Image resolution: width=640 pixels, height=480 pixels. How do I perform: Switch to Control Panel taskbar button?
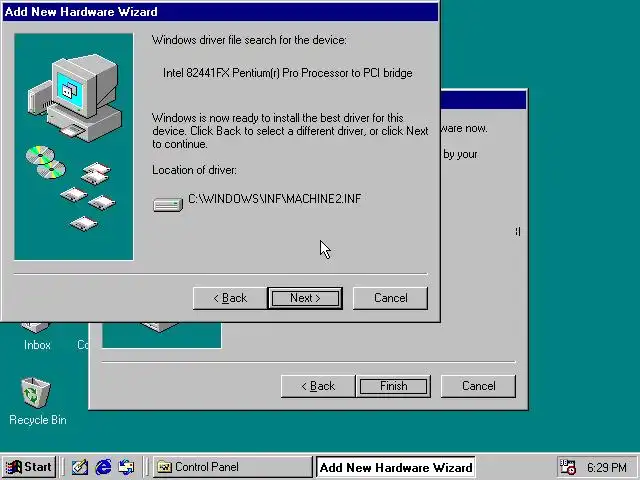coord(233,467)
